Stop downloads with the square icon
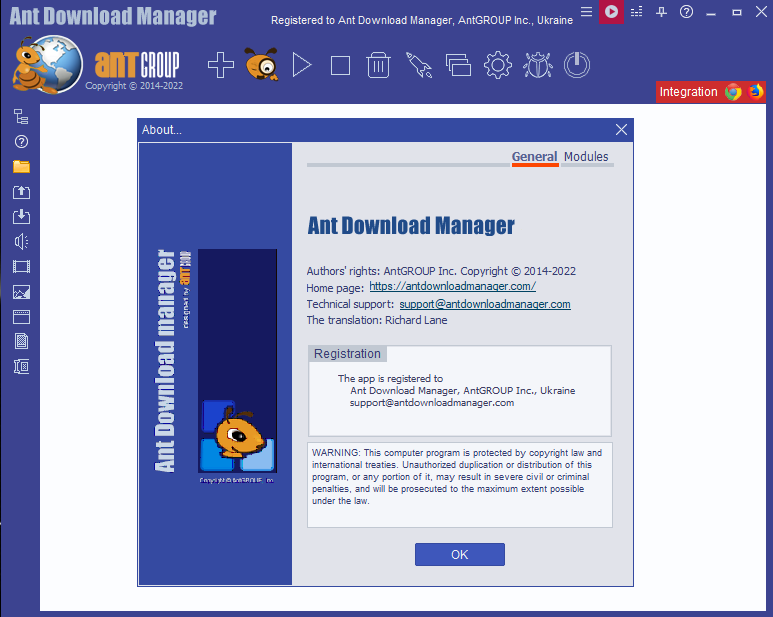The height and width of the screenshot is (617, 773). click(x=340, y=66)
